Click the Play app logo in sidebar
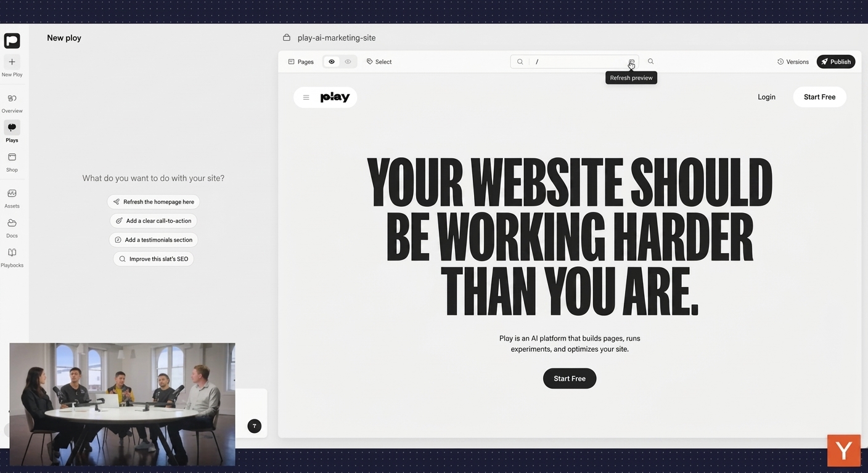The image size is (868, 473). pyautogui.click(x=12, y=41)
